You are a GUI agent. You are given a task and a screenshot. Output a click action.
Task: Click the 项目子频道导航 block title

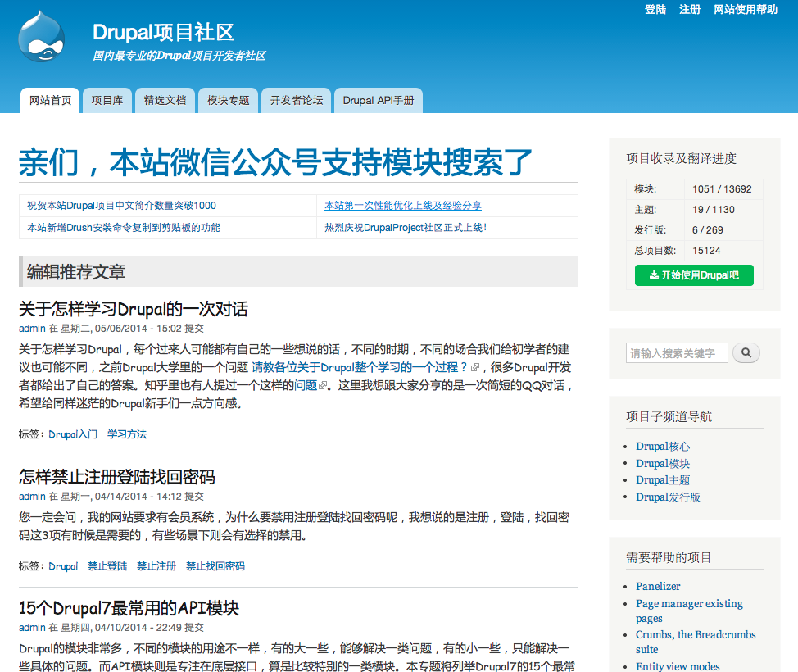point(669,416)
